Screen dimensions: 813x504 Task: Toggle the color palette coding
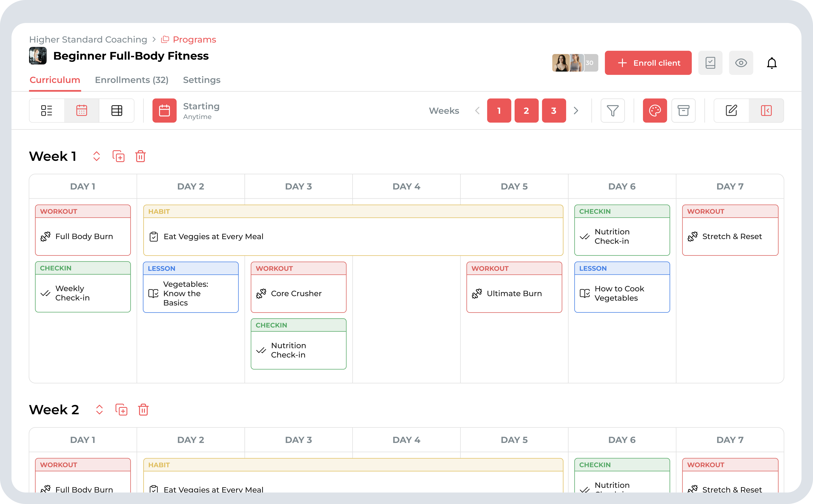pos(655,110)
